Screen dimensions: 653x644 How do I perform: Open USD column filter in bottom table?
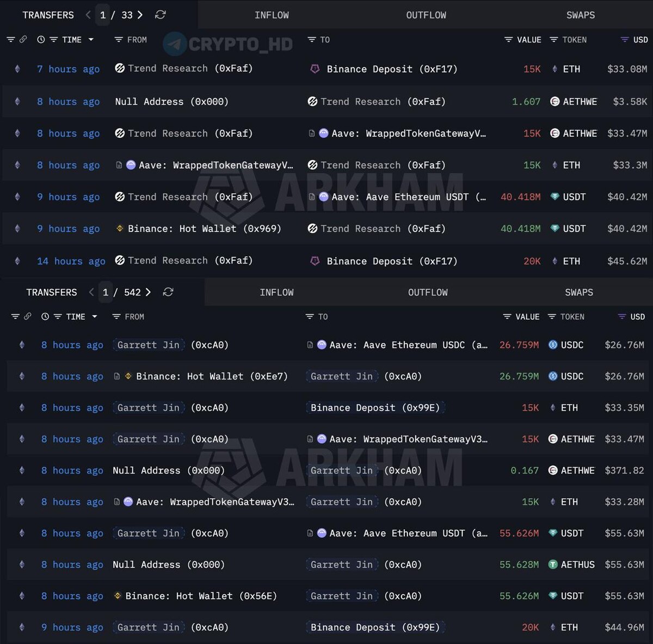(622, 317)
